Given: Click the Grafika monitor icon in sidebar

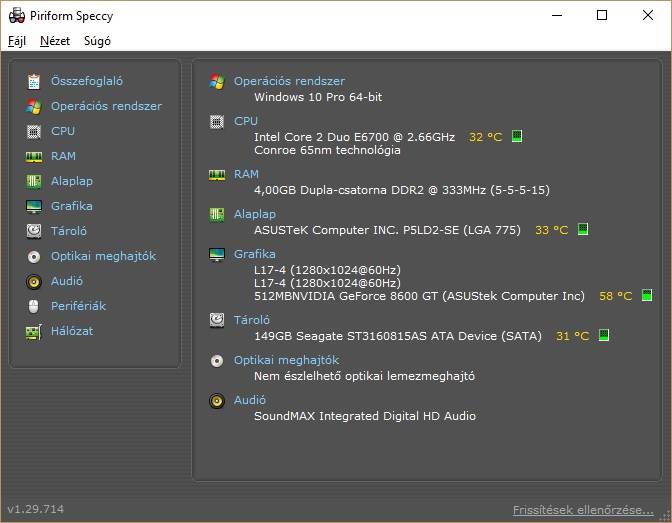Looking at the screenshot, I should tap(34, 207).
